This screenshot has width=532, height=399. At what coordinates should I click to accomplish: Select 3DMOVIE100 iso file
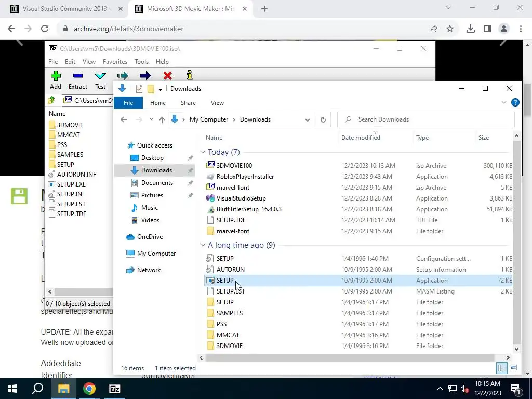234,166
